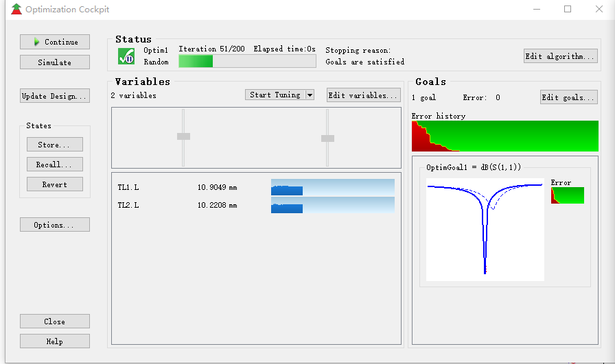The image size is (615, 364).
Task: Open Edit variables dialog
Action: click(364, 95)
